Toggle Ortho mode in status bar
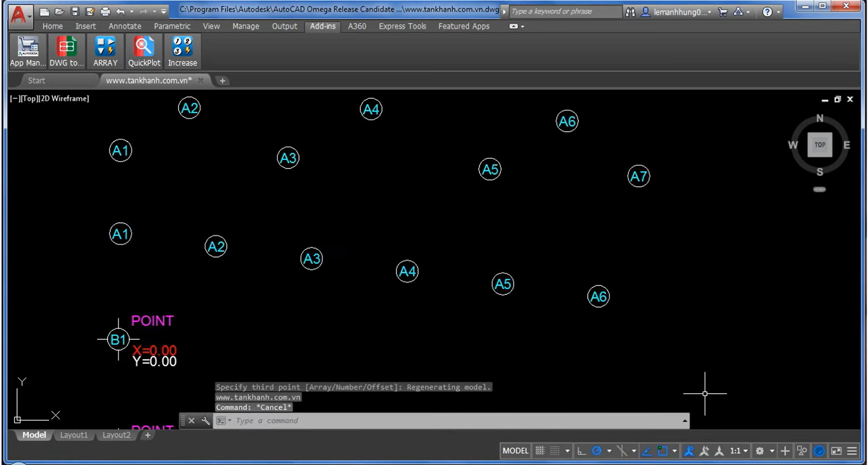 (581, 451)
